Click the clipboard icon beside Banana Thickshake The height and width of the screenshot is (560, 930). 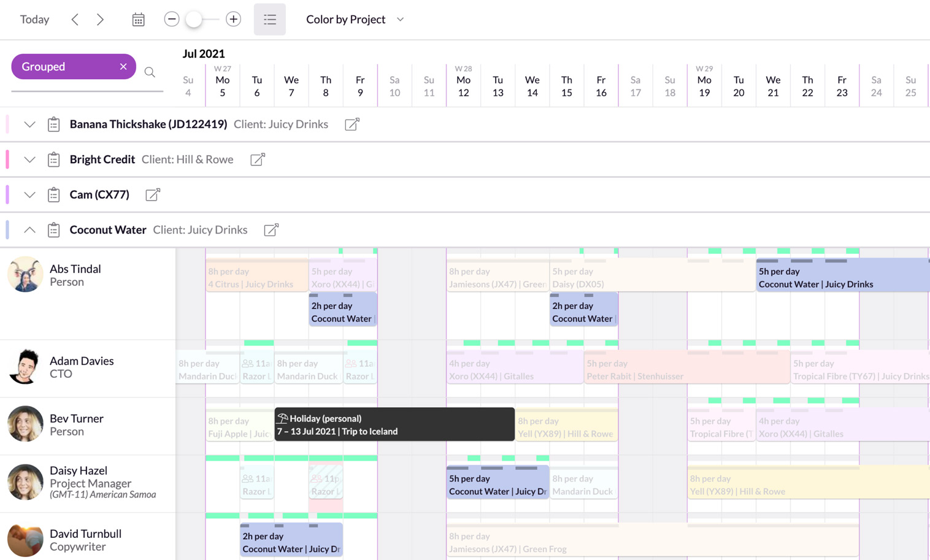point(53,124)
